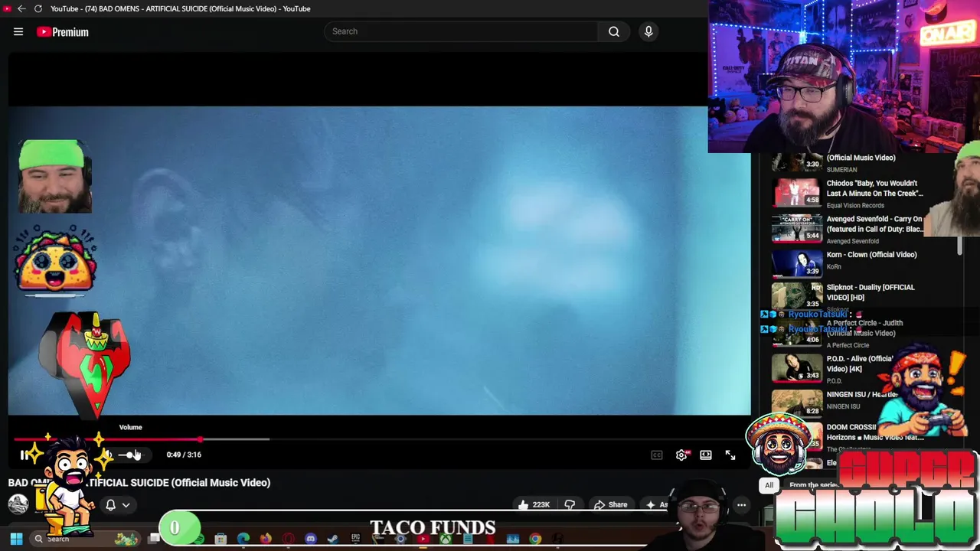The height and width of the screenshot is (551, 980).
Task: Mute audio using the speaker icon
Action: [108, 455]
